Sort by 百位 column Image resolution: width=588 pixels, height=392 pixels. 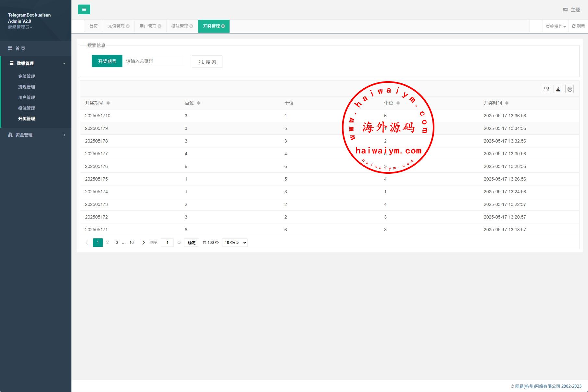click(199, 103)
